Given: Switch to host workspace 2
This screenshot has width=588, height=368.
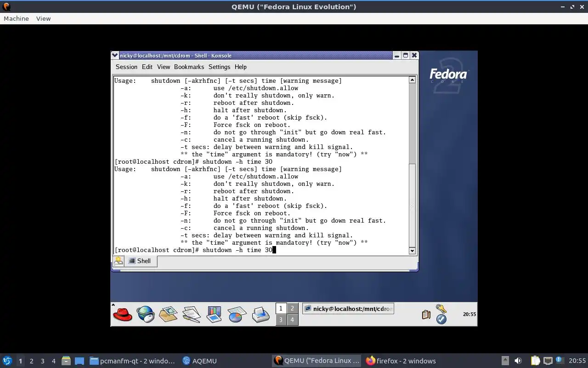Looking at the screenshot, I should 31,361.
